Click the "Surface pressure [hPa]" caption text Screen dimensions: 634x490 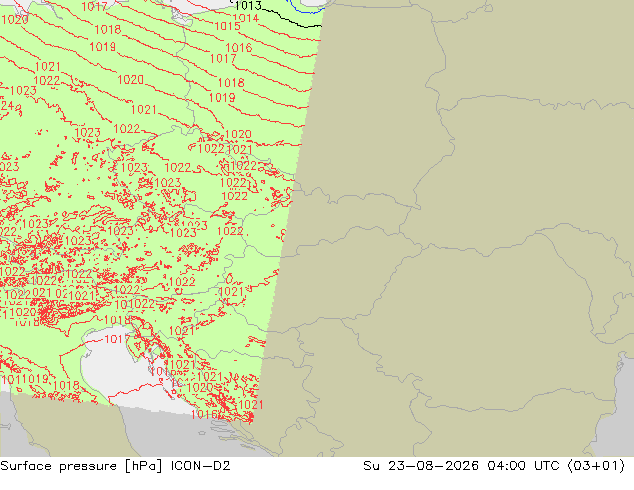(82, 466)
